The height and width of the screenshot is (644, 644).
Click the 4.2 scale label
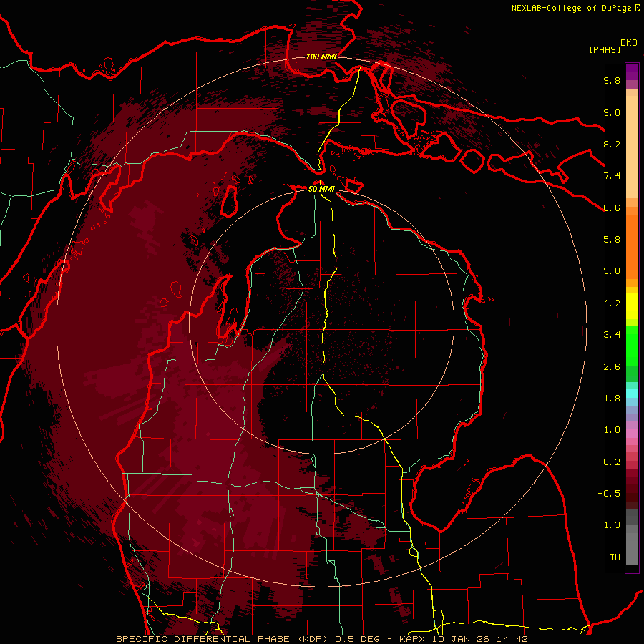pyautogui.click(x=612, y=303)
